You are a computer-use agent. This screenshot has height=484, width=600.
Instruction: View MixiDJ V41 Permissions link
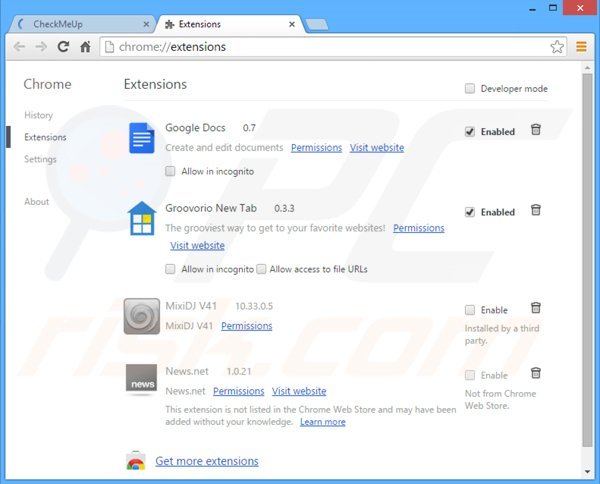(x=247, y=326)
